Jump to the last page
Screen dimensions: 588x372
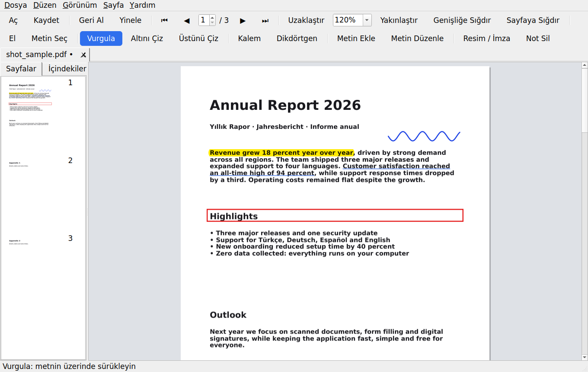[265, 20]
